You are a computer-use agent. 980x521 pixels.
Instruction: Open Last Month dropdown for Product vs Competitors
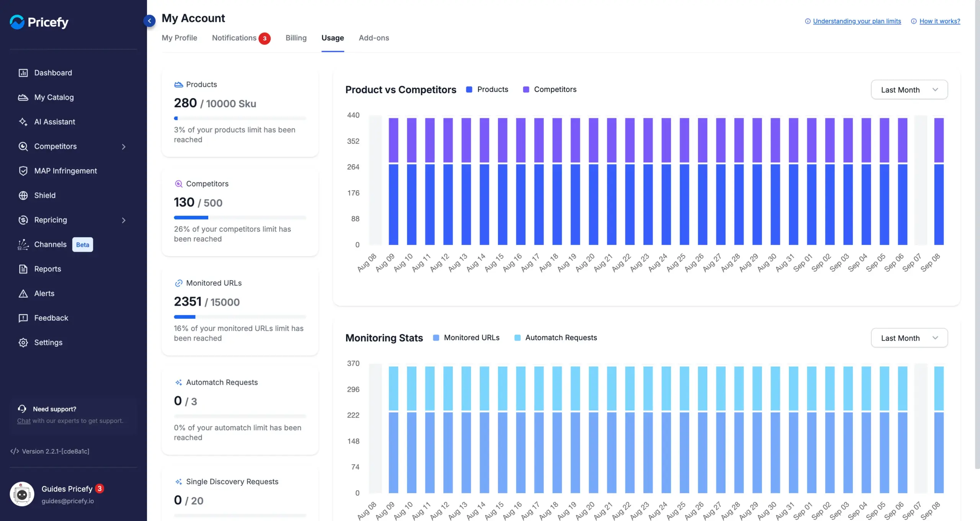point(909,90)
